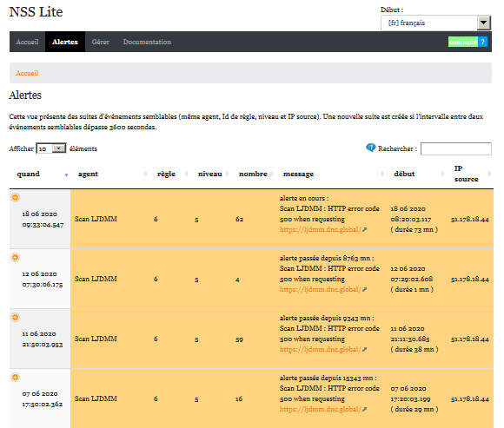This screenshot has height=428, width=504.
Task: Expand details of the 12 06 2020 alert row
Action: coord(15,258)
